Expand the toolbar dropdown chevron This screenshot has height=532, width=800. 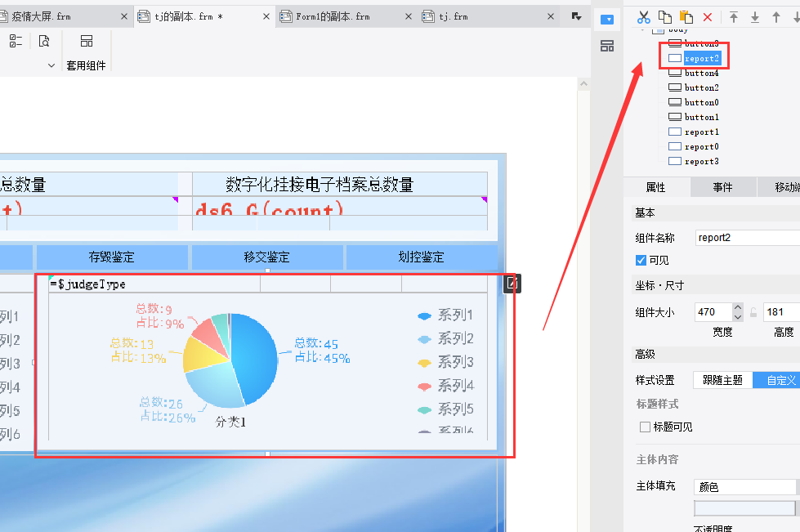click(x=51, y=65)
